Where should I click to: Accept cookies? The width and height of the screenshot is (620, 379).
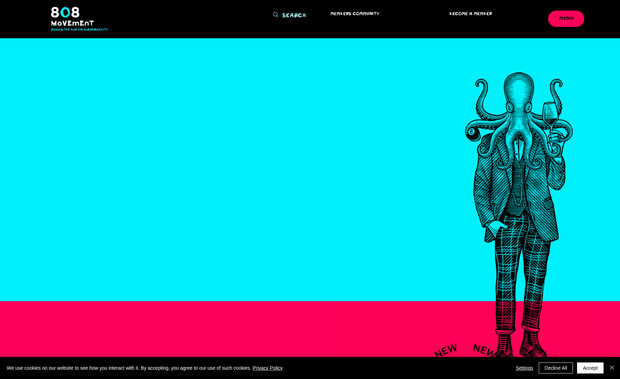590,368
